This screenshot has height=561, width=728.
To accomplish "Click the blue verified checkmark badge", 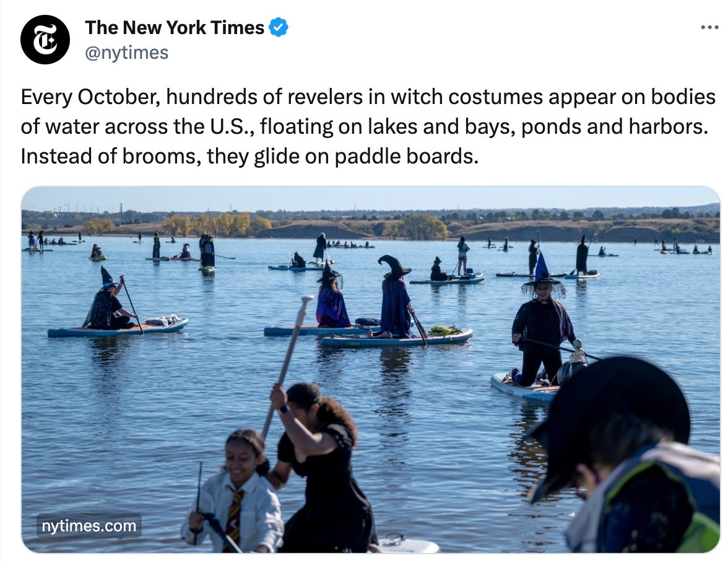I will [x=279, y=27].
